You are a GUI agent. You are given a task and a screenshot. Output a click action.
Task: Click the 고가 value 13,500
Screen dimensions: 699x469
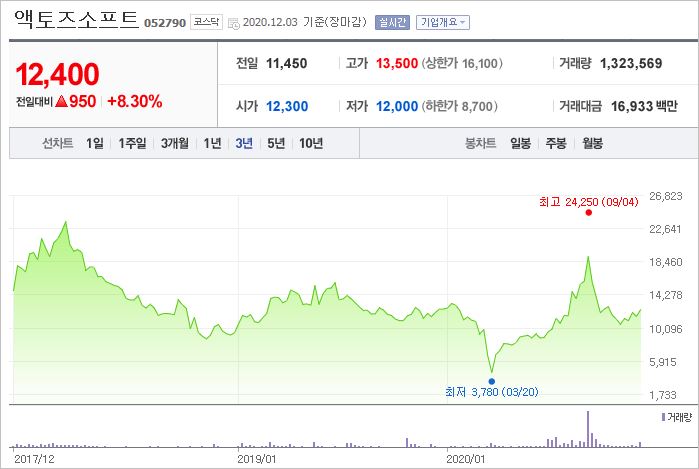(x=397, y=63)
